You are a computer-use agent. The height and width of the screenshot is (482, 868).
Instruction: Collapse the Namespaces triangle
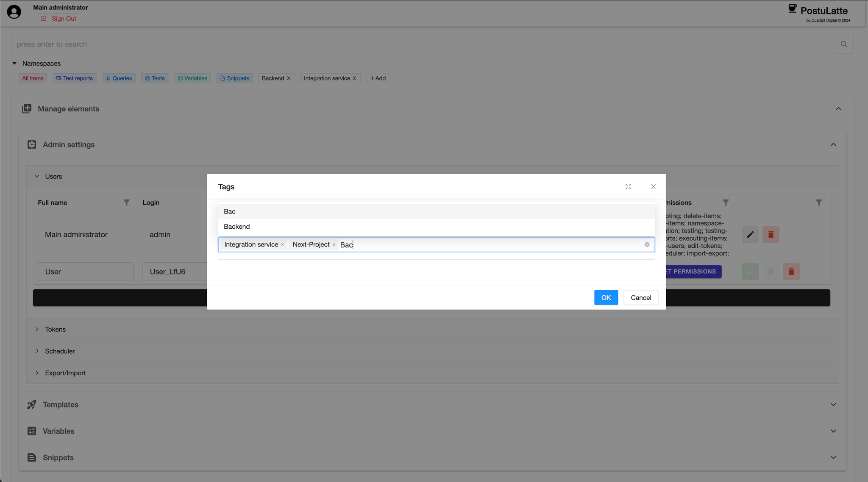pos(14,63)
